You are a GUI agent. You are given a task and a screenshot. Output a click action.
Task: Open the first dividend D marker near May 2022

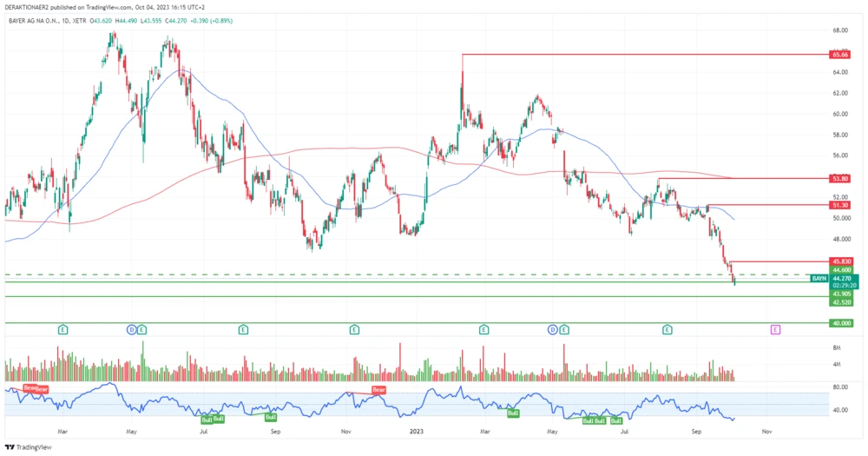131,329
